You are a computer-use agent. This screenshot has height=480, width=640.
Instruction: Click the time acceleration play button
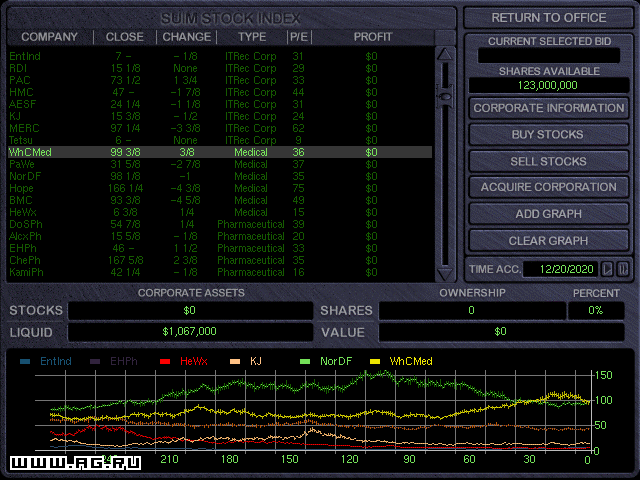[607, 268]
